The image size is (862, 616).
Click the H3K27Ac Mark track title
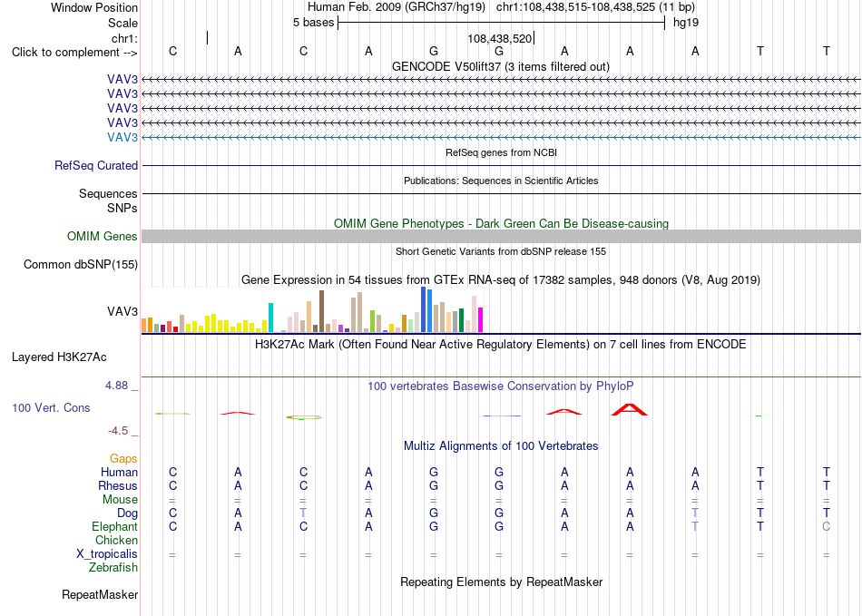pyautogui.click(x=501, y=345)
